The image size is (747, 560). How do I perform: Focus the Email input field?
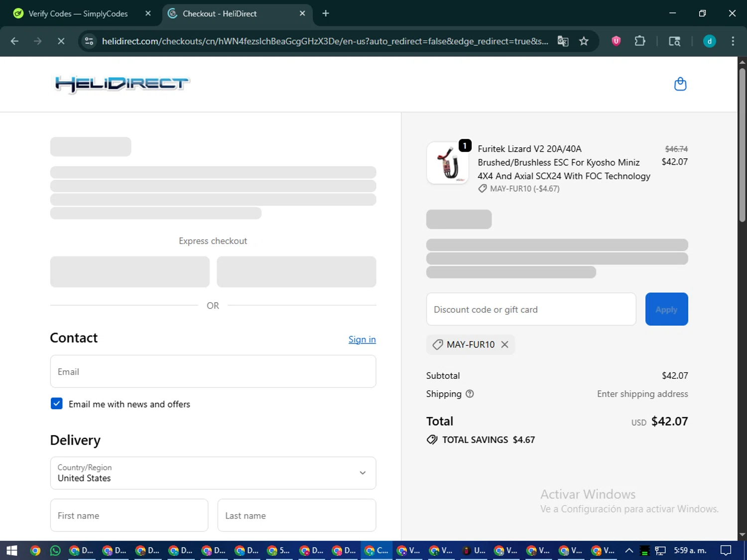tap(213, 371)
